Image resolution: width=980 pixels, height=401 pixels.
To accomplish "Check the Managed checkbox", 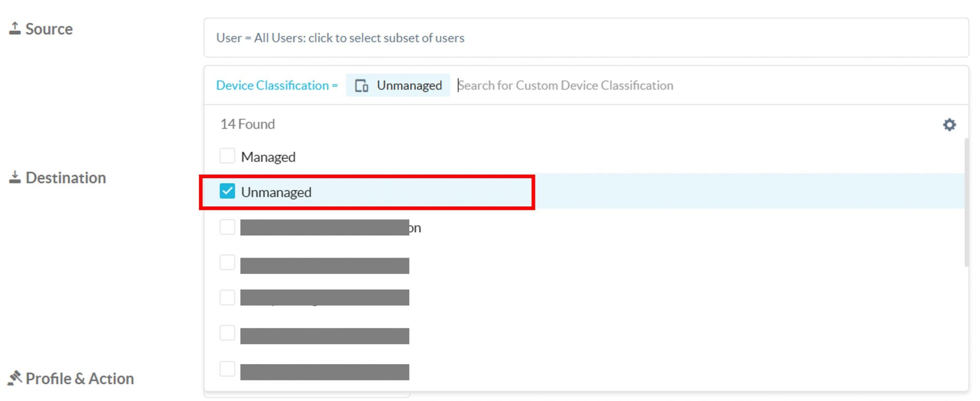I will [x=227, y=156].
